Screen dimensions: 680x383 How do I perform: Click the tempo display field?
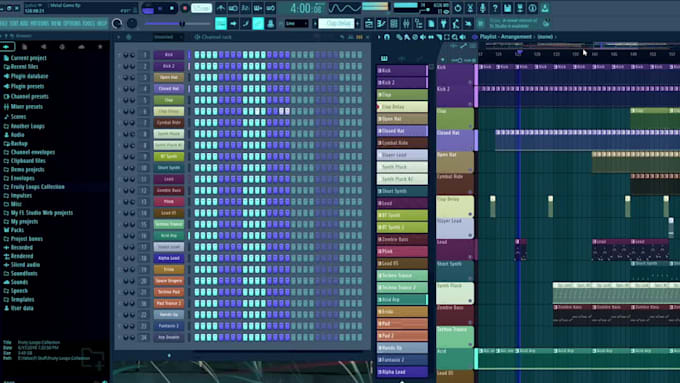pos(201,8)
